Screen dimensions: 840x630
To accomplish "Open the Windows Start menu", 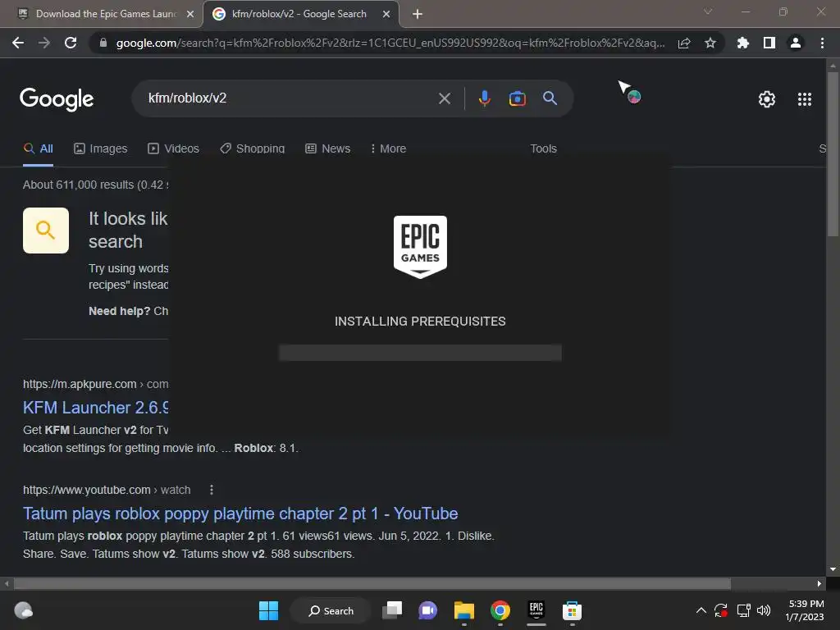I will tap(268, 610).
